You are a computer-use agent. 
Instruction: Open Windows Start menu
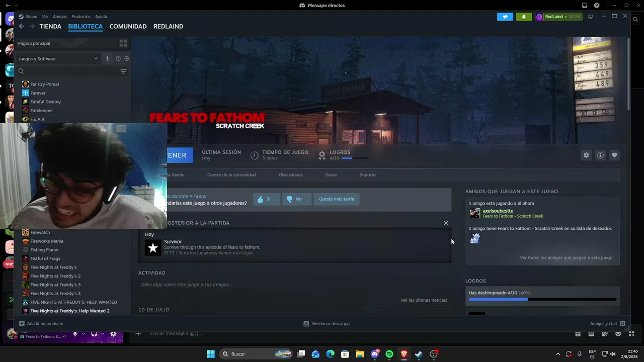tap(211, 354)
